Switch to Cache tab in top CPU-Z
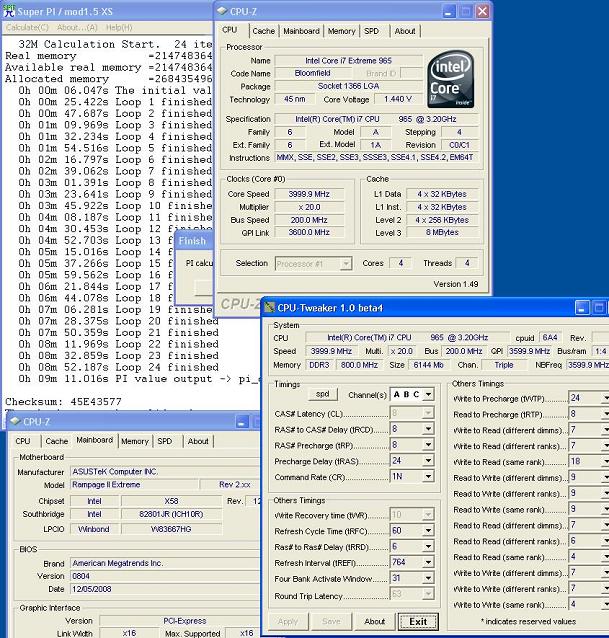Viewport: 609px width, 638px height. click(x=263, y=31)
